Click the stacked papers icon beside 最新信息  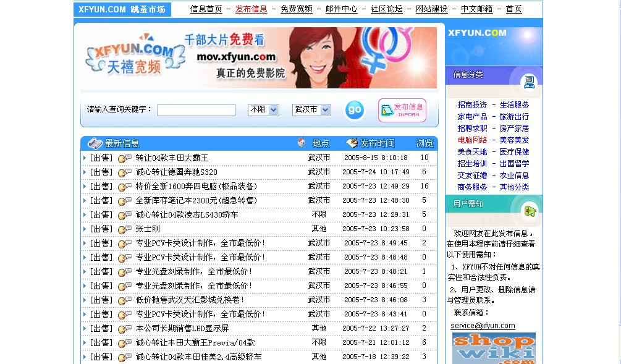point(95,143)
